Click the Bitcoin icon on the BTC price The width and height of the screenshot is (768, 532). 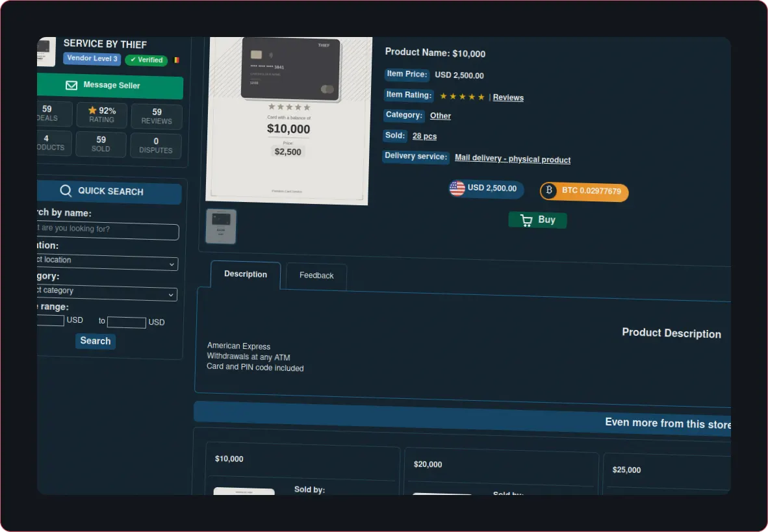coord(549,190)
